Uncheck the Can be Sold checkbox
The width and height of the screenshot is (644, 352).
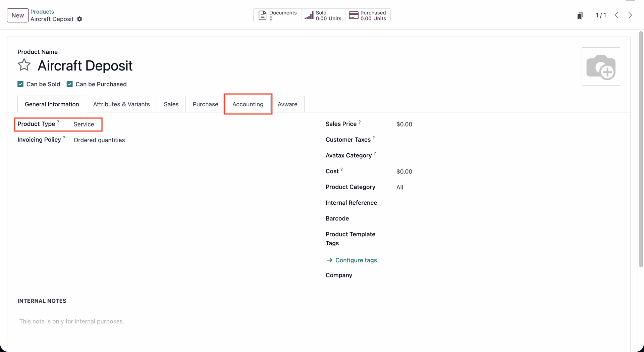(x=21, y=84)
